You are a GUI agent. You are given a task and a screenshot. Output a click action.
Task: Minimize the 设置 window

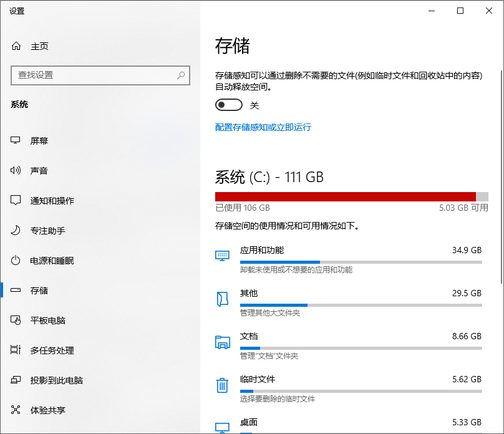[x=432, y=11]
